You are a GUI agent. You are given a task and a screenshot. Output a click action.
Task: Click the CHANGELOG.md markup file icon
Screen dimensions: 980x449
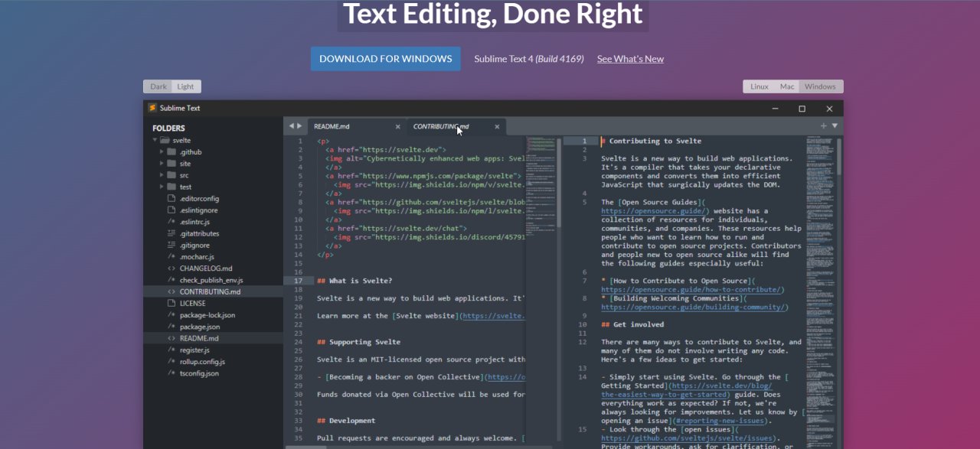click(x=171, y=268)
